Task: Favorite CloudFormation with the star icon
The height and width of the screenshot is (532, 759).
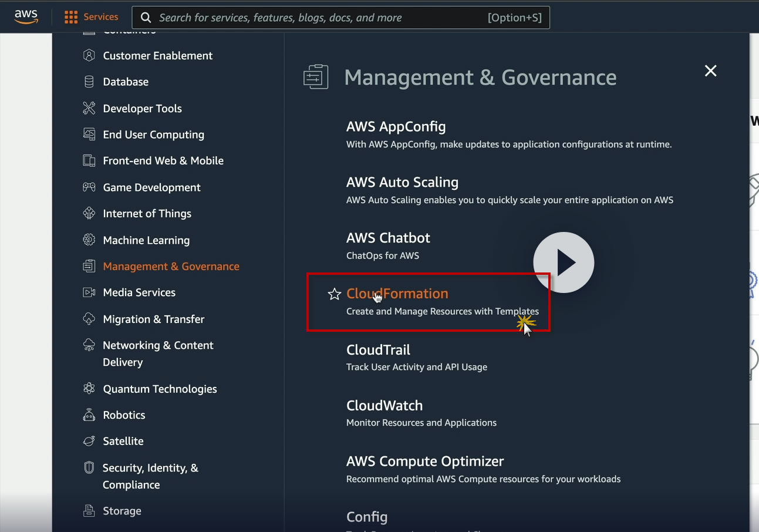Action: (334, 294)
